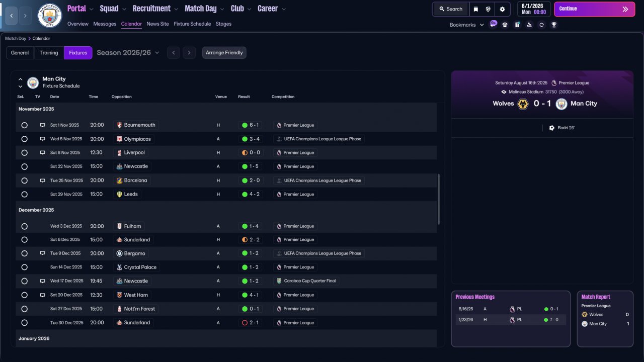Go back with the left arrow navigation button
644x362 pixels.
click(12, 16)
